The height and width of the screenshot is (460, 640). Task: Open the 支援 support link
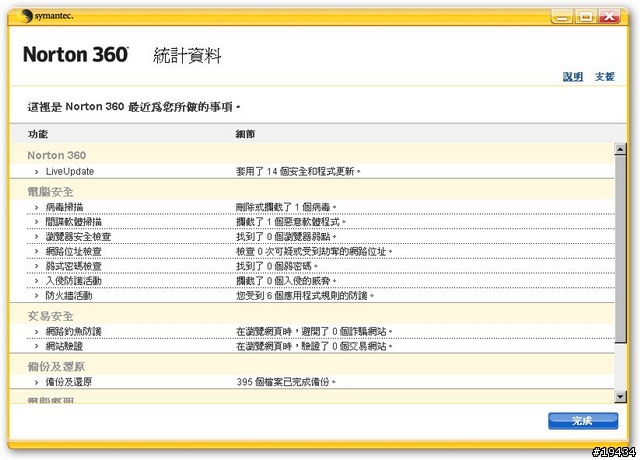(x=604, y=76)
